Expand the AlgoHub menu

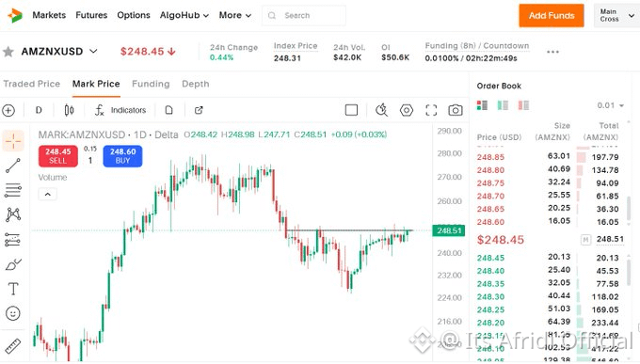pos(184,15)
